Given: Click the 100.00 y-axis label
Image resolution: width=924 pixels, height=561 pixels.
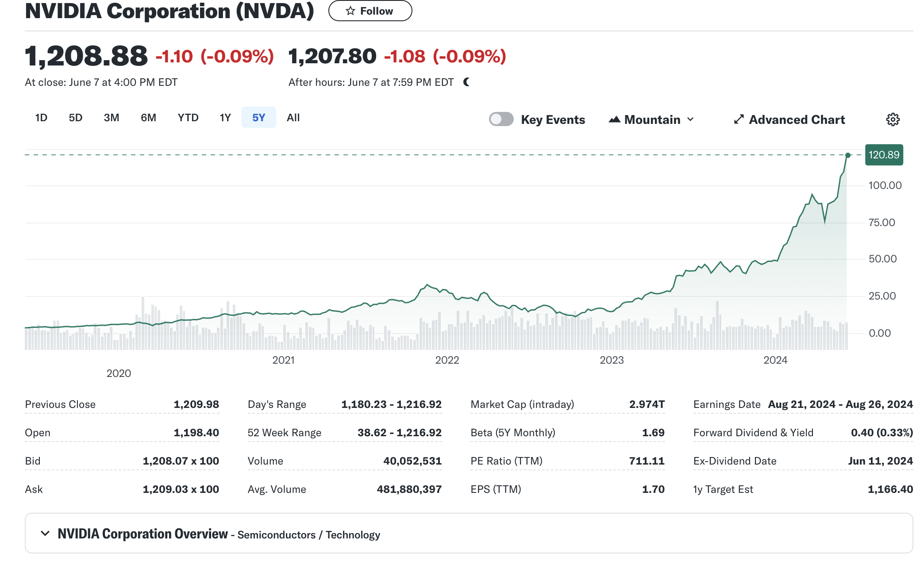Looking at the screenshot, I should (x=885, y=185).
